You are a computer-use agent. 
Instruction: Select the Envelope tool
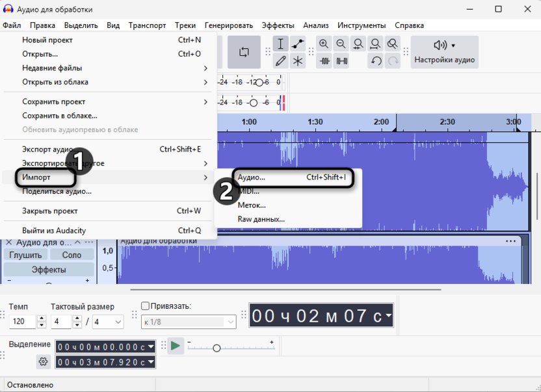[298, 44]
